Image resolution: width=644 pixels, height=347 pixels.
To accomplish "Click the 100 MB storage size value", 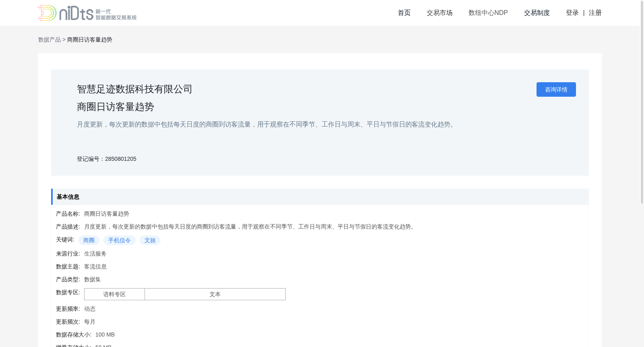I will tap(105, 335).
